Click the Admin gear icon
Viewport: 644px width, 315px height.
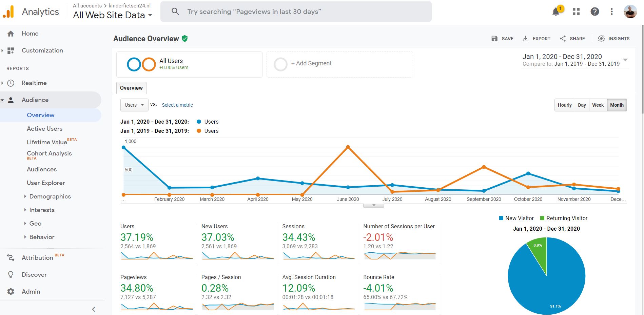click(x=11, y=292)
